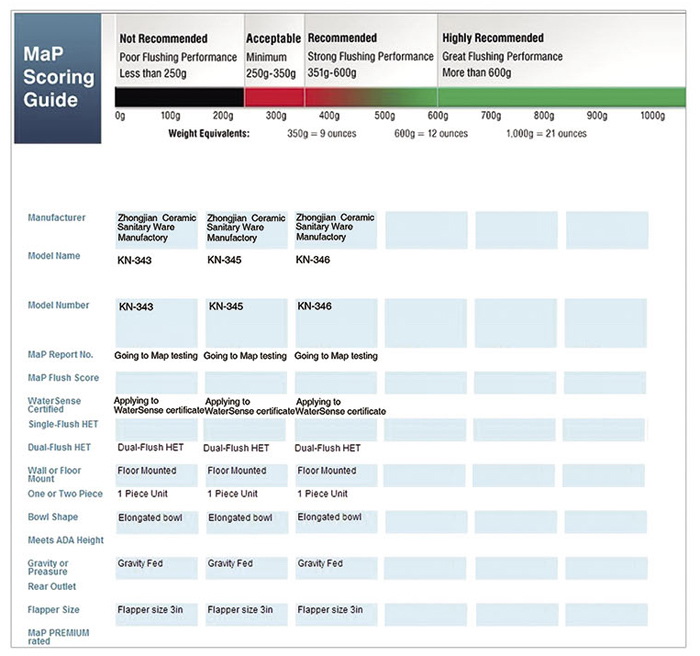Click the 800g scale label
The height and width of the screenshot is (656, 700).
544,116
